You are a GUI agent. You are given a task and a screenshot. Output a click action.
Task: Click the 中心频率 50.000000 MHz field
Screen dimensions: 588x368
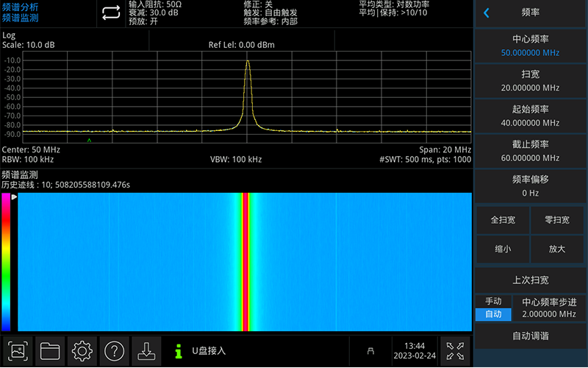[530, 46]
